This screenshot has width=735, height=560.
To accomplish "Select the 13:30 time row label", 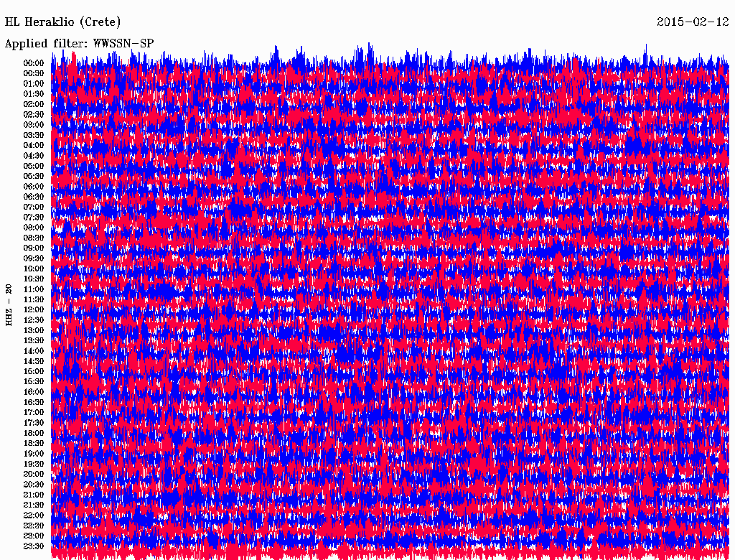I will point(34,341).
